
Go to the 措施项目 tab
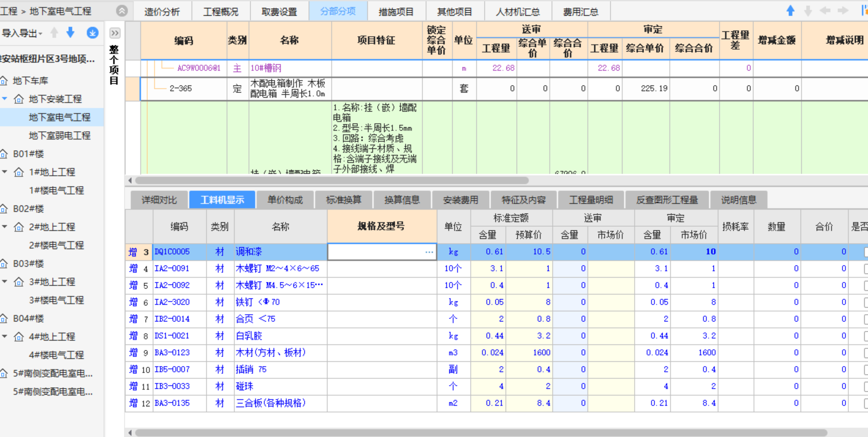click(x=396, y=11)
